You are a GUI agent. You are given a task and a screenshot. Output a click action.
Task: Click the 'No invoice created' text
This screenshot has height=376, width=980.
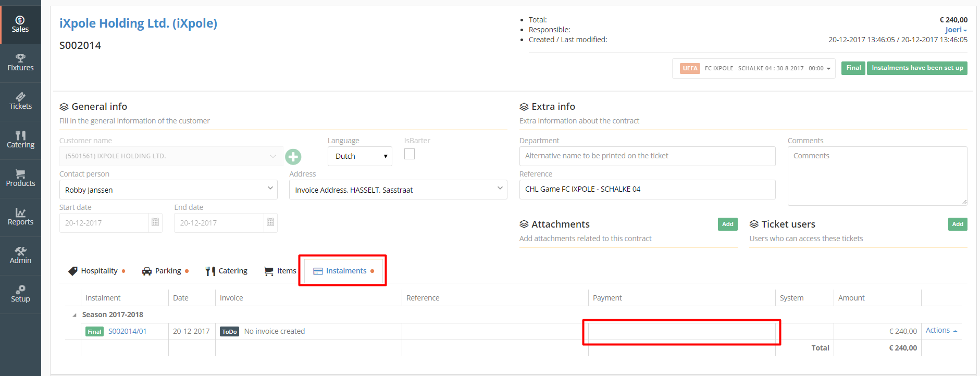point(275,331)
